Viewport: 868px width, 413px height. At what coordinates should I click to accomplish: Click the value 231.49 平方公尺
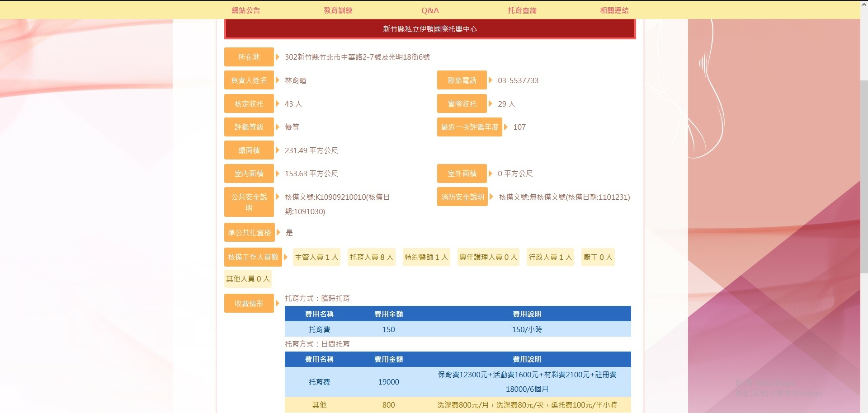(x=311, y=150)
